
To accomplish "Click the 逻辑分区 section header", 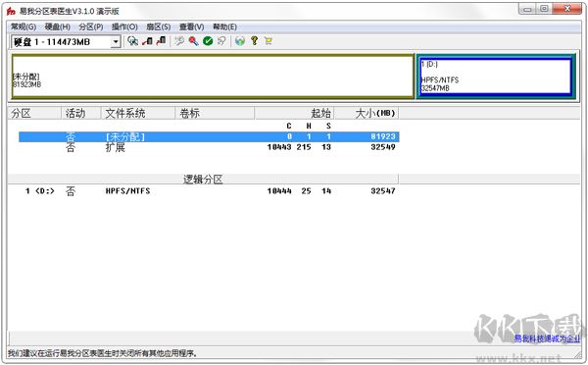I will 203,180.
